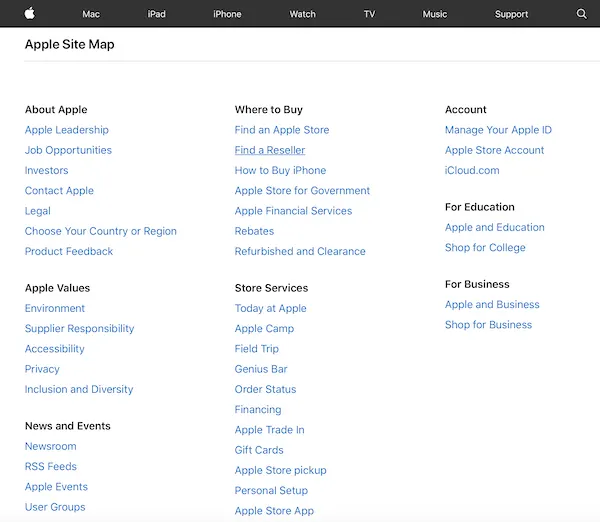Open the Gift Cards link
The image size is (600, 522).
click(259, 450)
